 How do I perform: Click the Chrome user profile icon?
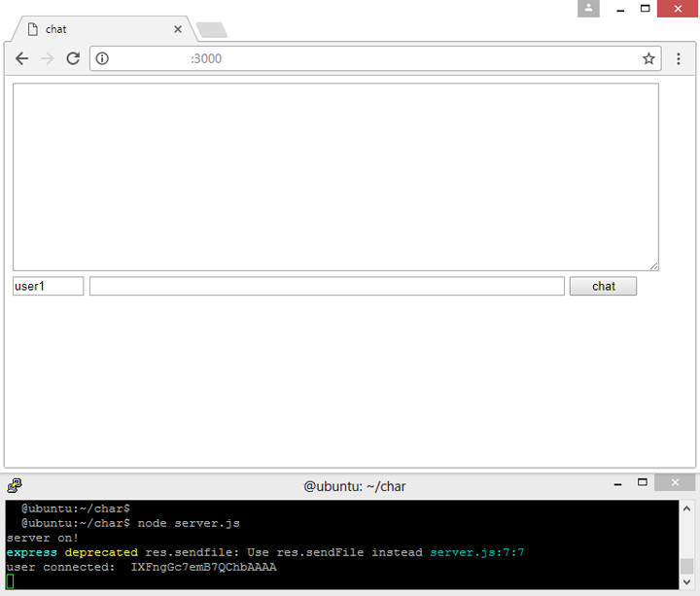(x=588, y=9)
